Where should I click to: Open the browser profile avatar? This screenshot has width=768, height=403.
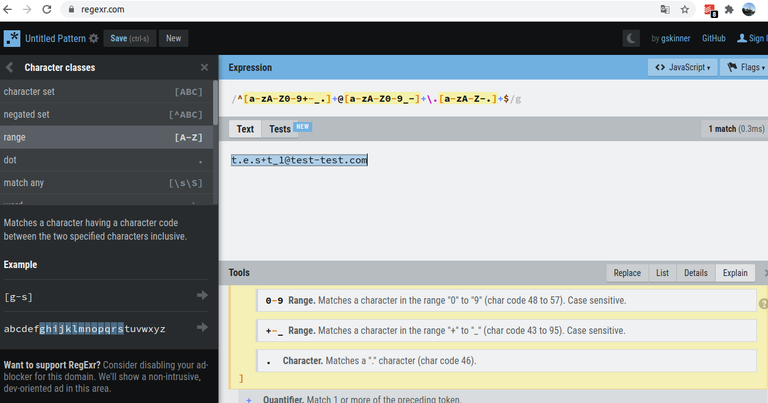point(749,9)
